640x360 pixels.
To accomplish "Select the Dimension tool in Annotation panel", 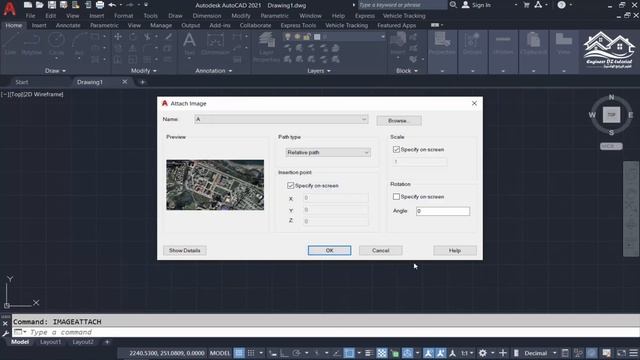I will (216, 44).
